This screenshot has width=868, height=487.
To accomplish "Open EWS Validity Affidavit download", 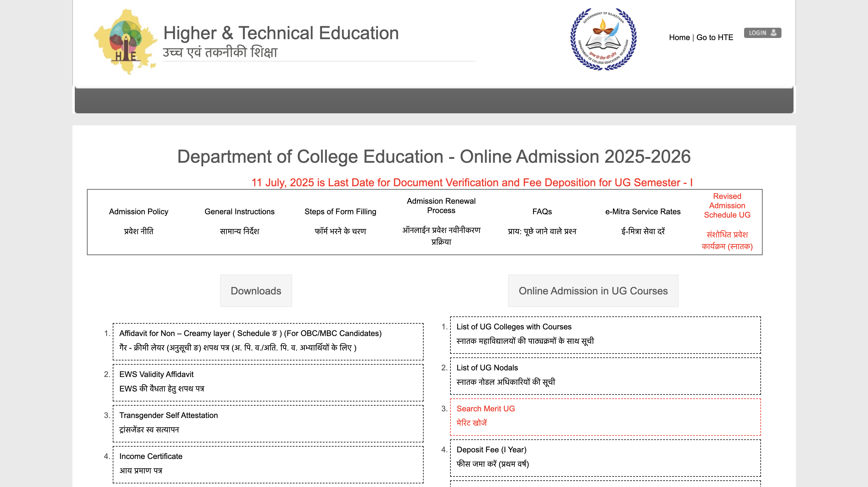I will [268, 383].
